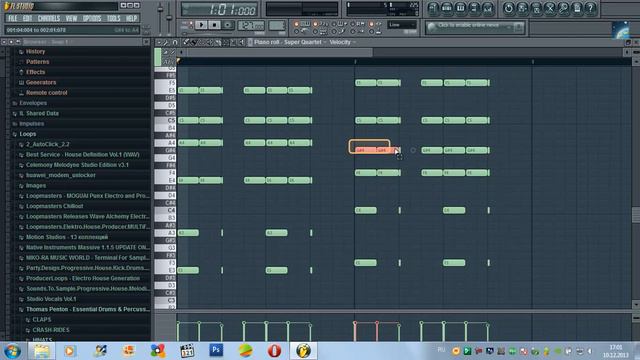Open the mixer shortcut icon
The height and width of the screenshot is (360, 640).
click(x=488, y=8)
